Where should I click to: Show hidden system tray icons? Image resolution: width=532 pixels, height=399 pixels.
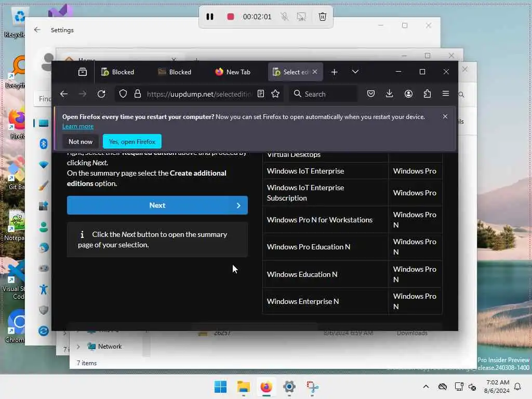tap(426, 387)
